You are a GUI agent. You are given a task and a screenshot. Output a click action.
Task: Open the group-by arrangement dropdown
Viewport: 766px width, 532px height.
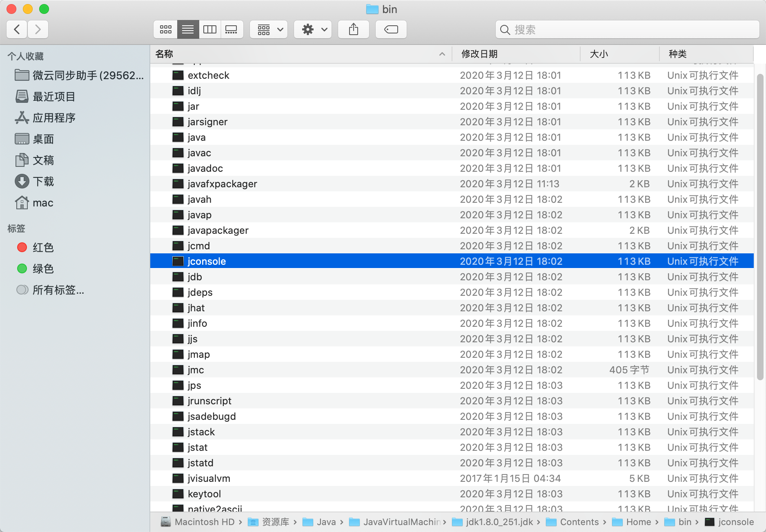coord(269,29)
